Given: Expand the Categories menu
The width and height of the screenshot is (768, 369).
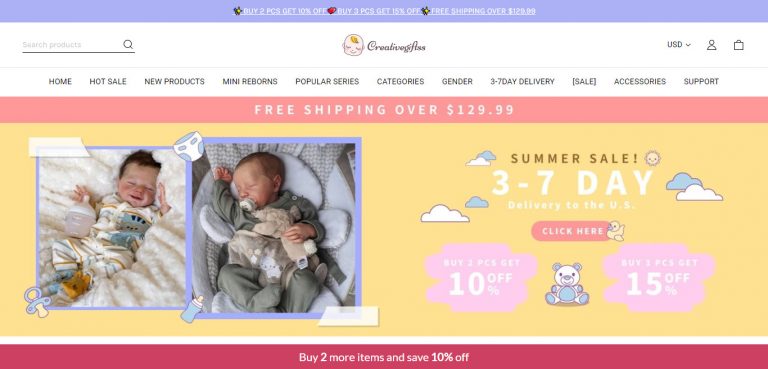Looking at the screenshot, I should 400,81.
